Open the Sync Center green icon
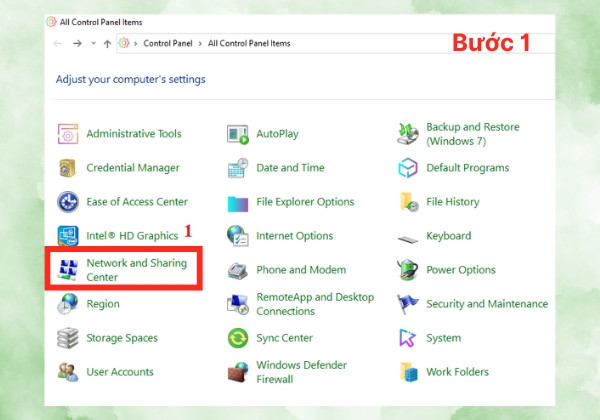This screenshot has height=420, width=600. coord(238,338)
